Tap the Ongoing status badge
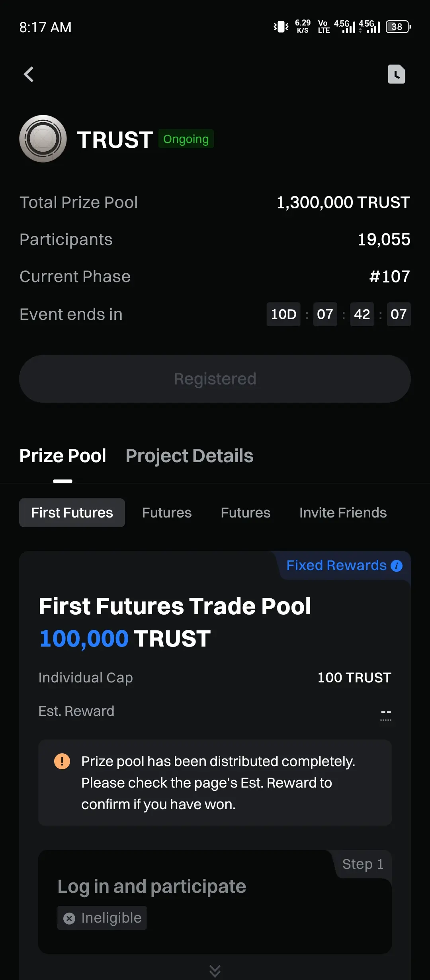 pos(186,139)
